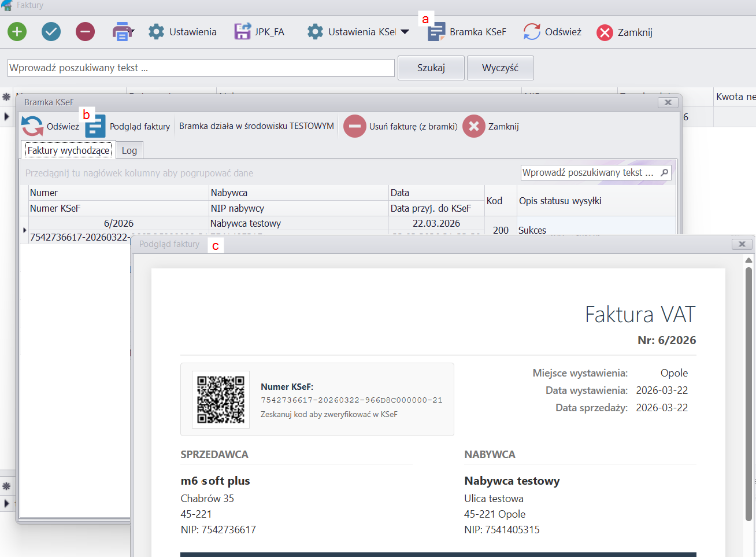Screen dimensions: 756x557
Task: Click Podgląd faktury icon in Bramka window
Action: coord(96,127)
